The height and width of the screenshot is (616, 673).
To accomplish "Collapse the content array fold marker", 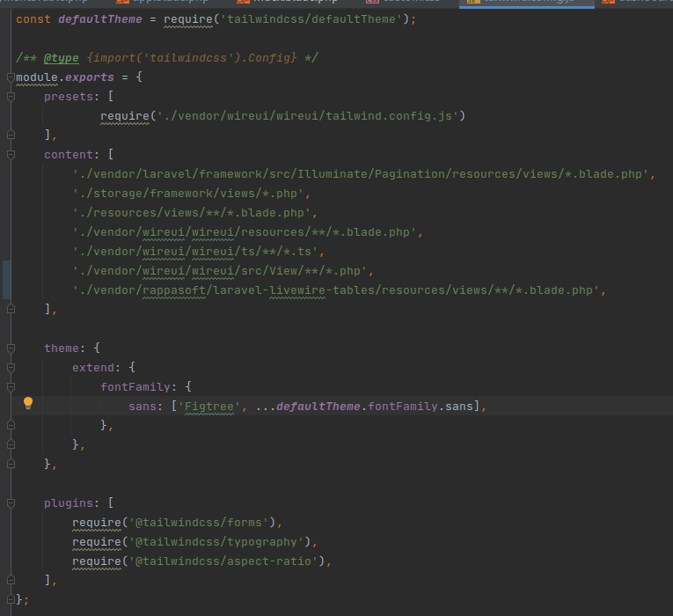I will [11, 155].
